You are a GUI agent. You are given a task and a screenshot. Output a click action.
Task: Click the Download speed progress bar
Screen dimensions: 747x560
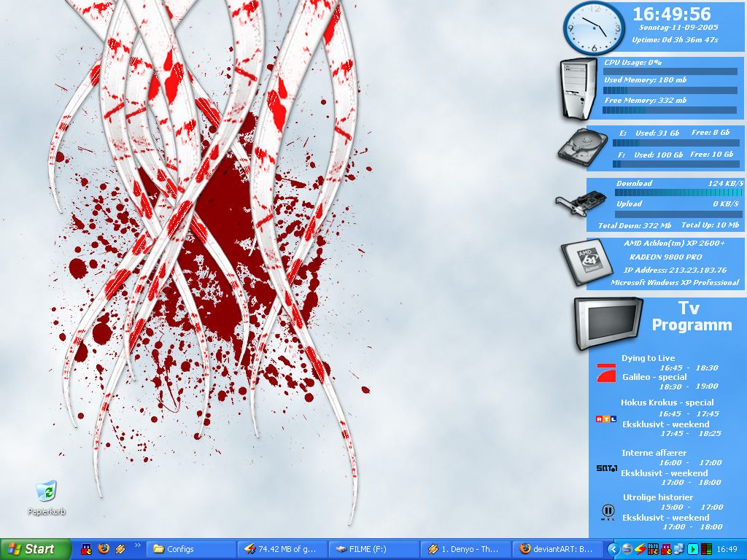678,193
